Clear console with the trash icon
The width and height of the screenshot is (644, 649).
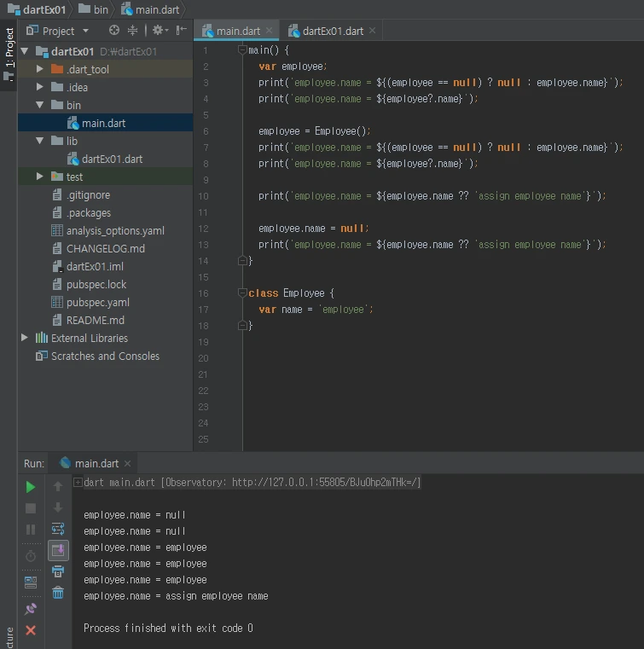pos(58,593)
